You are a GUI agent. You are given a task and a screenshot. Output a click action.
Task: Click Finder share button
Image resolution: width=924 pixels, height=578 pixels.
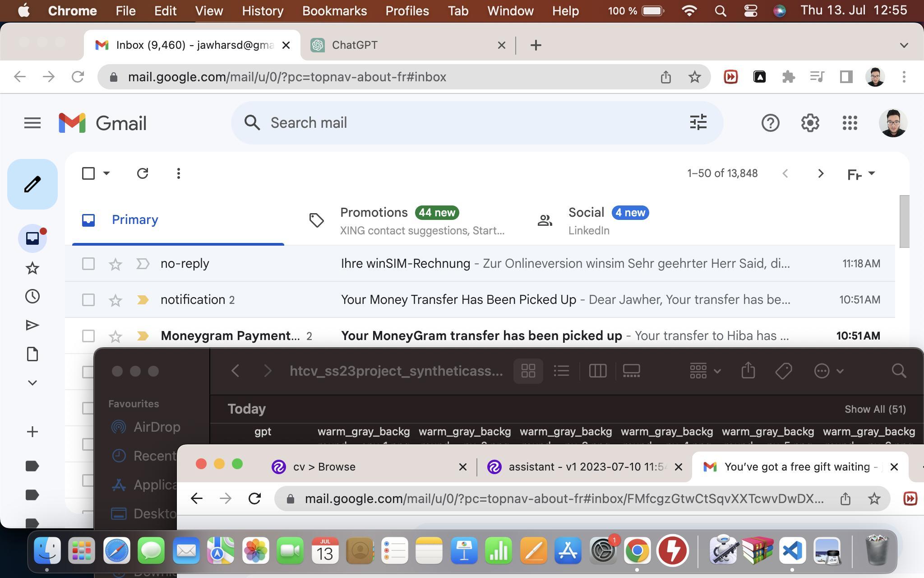[x=748, y=371]
